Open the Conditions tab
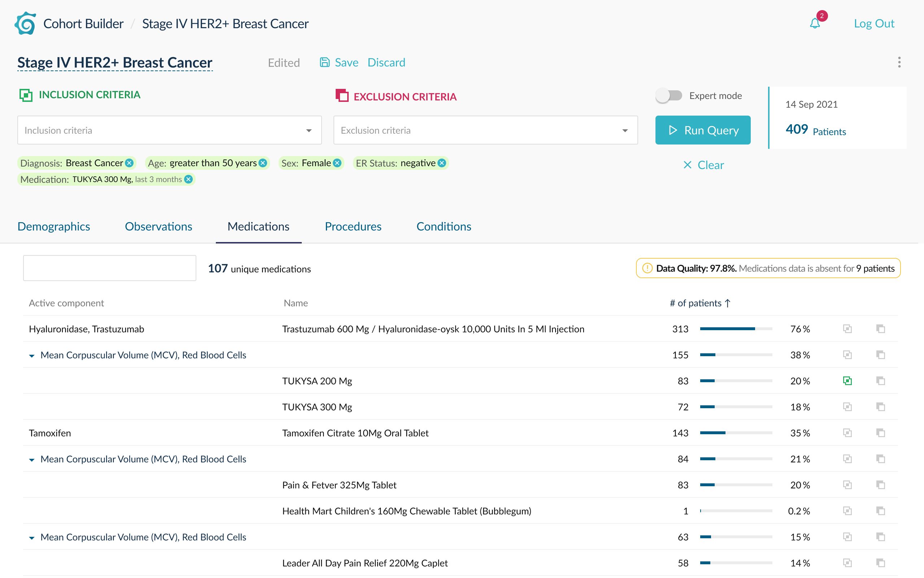This screenshot has width=924, height=578. coord(444,226)
